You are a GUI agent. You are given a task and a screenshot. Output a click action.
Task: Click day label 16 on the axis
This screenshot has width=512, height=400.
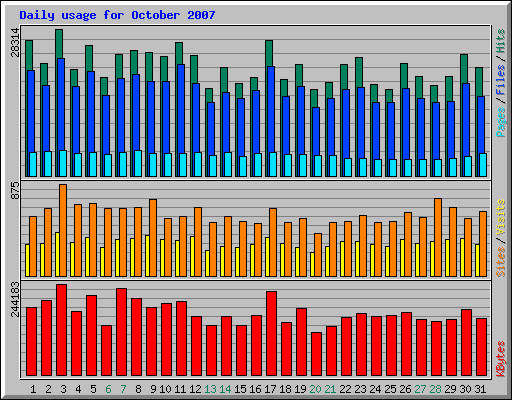pyautogui.click(x=255, y=389)
